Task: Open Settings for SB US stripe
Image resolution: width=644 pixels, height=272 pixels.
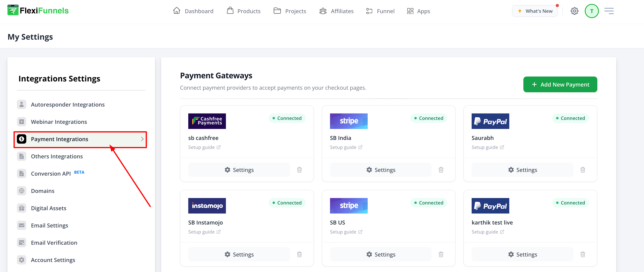Action: tap(380, 255)
